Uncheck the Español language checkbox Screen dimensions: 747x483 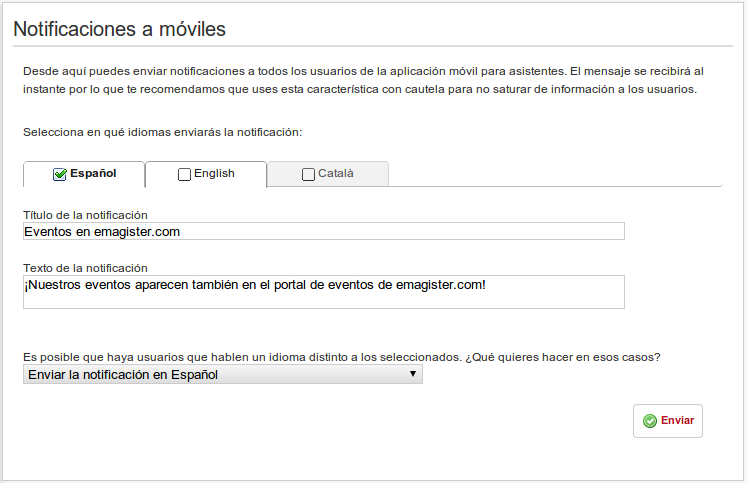point(60,175)
